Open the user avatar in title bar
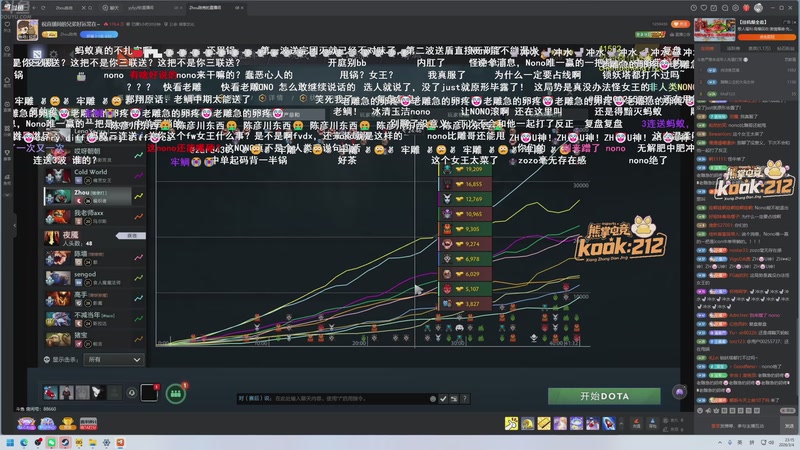Screen dimensions: 800x450 [759, 8]
